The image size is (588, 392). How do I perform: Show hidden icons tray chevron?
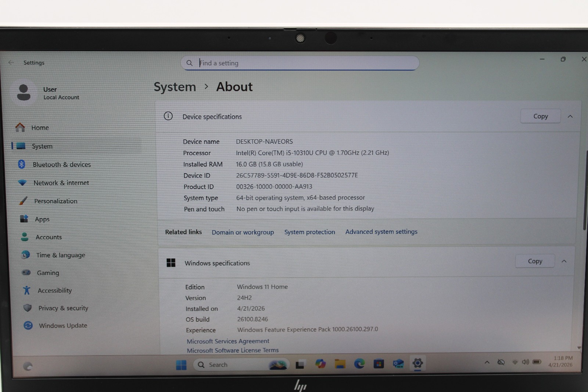(487, 362)
